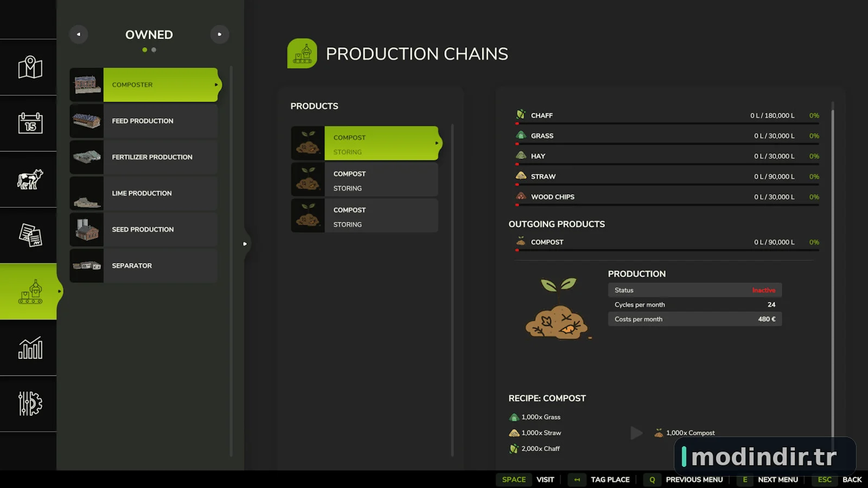Click the Space Visit button

(x=527, y=479)
